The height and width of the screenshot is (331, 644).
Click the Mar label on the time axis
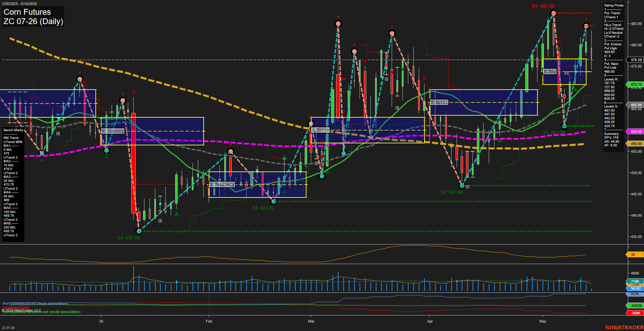pyautogui.click(x=311, y=321)
